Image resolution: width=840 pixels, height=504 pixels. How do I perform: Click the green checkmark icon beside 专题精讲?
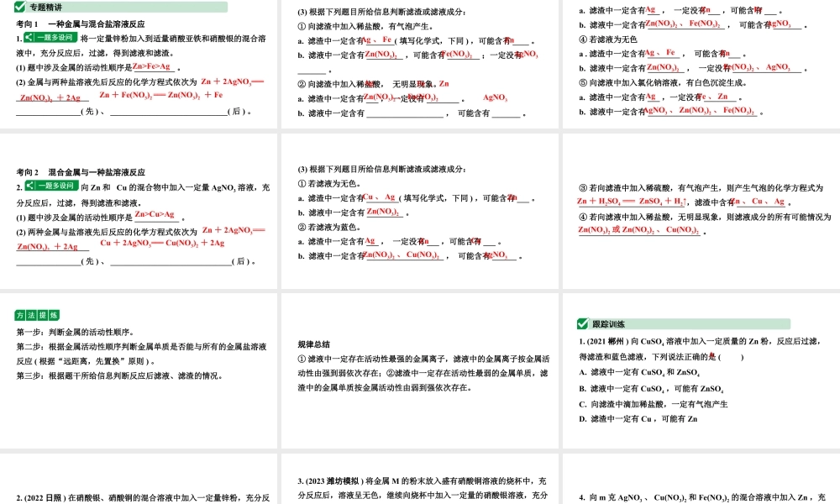(x=18, y=8)
